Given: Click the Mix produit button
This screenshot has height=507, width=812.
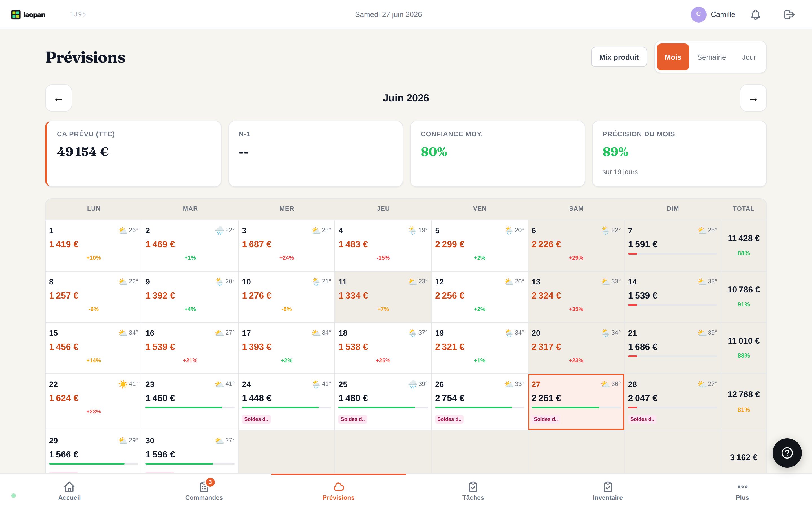Looking at the screenshot, I should point(619,57).
